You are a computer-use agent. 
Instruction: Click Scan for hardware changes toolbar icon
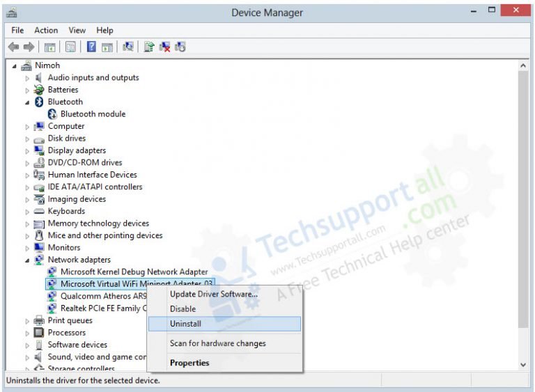(128, 47)
